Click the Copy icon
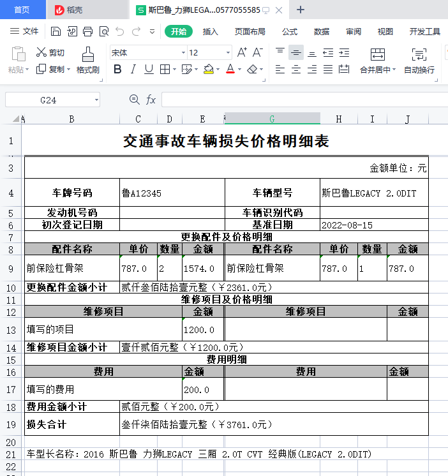Image resolution: width=448 pixels, height=476 pixels. click(x=41, y=69)
